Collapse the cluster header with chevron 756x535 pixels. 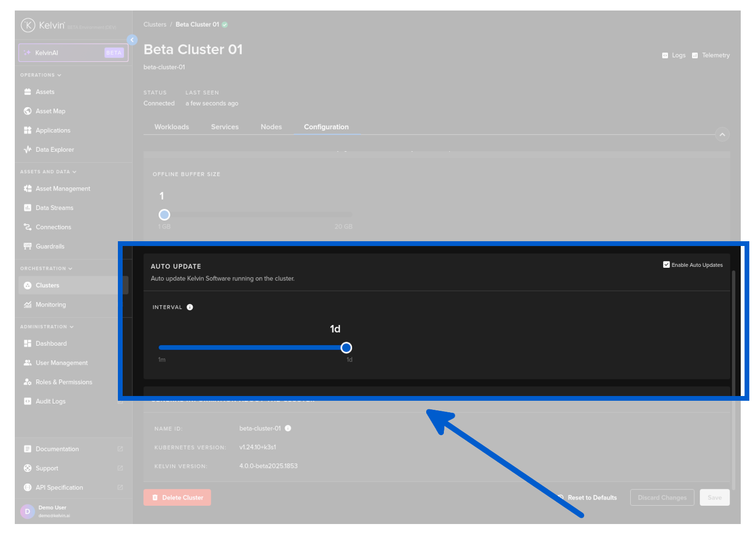tap(722, 135)
